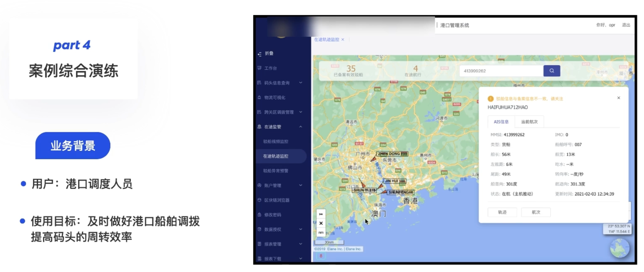Click the MMSI search input field

(501, 71)
